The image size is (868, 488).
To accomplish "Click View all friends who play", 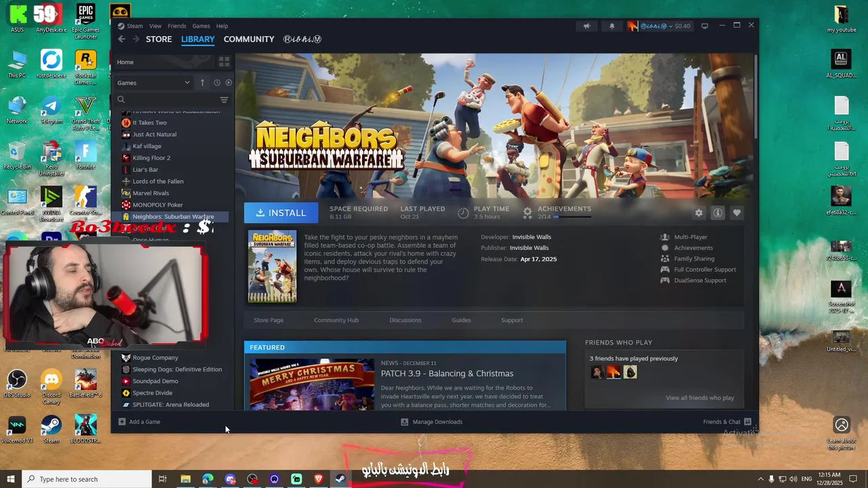I will [700, 398].
